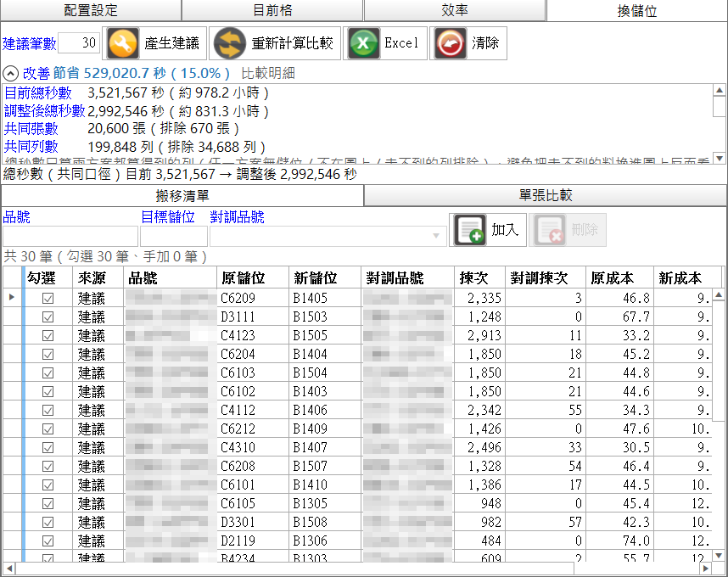Click the 清除 button label
The width and height of the screenshot is (728, 577).
(485, 43)
